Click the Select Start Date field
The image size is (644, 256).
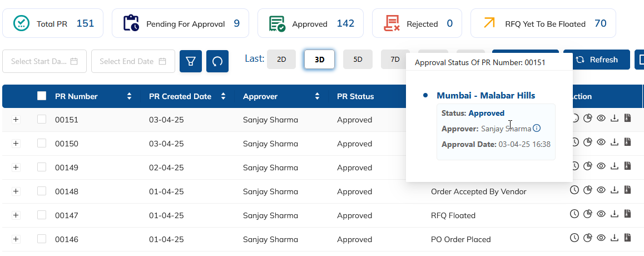pyautogui.click(x=44, y=61)
